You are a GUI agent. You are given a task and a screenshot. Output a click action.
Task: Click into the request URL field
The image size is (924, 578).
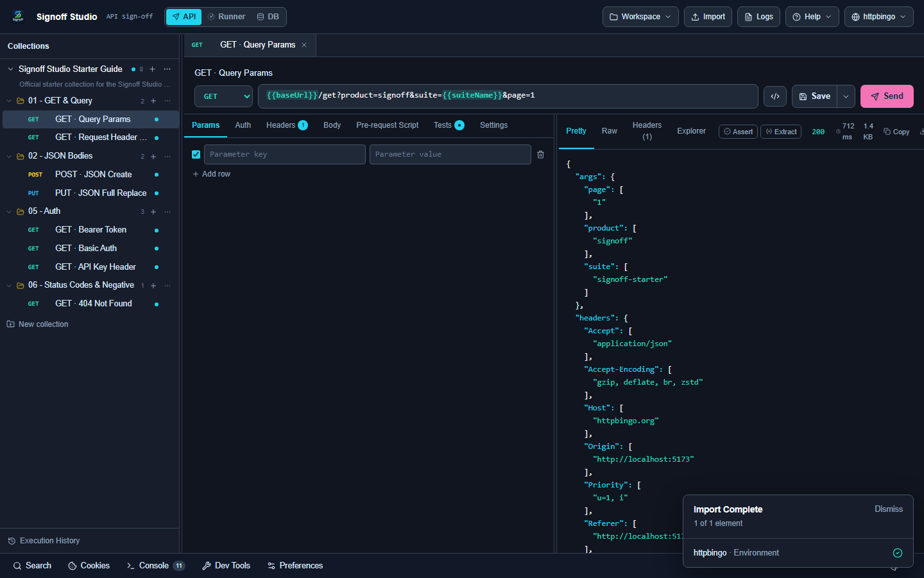(x=508, y=96)
